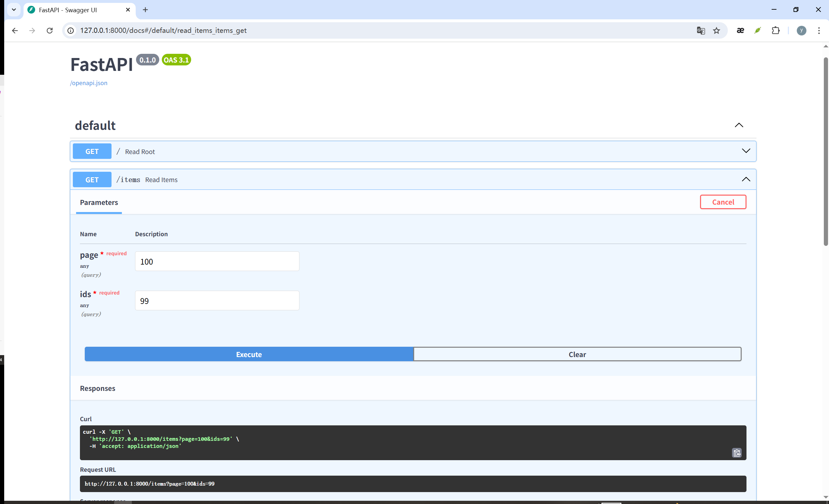Image resolution: width=829 pixels, height=504 pixels.
Task: Open the Extensions puzzle icon
Action: [x=775, y=31]
